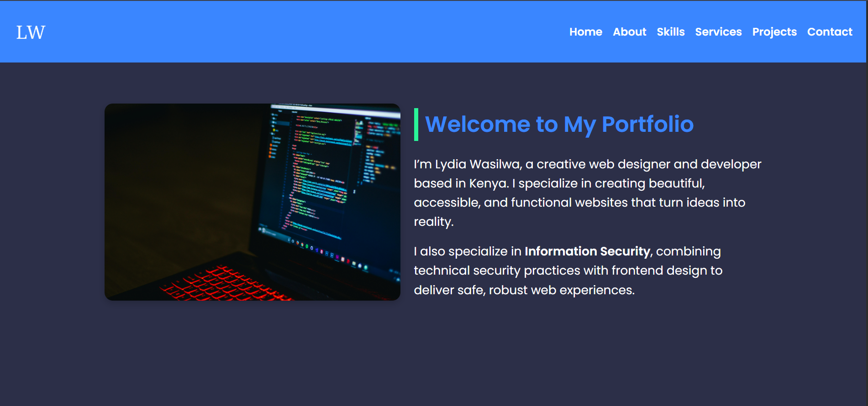Open the Projects nav link

coord(774,32)
